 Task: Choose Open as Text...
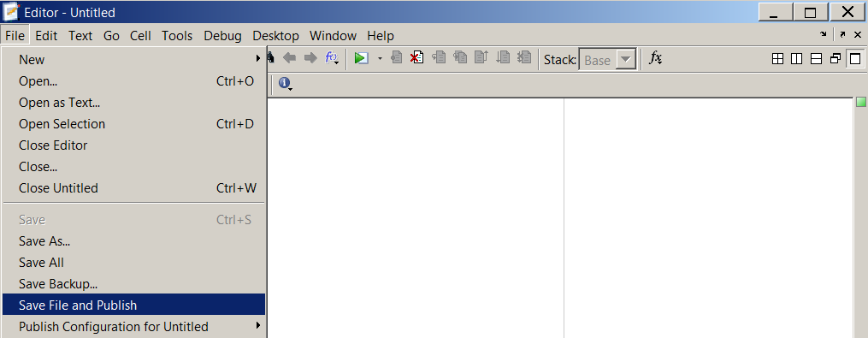[133, 103]
